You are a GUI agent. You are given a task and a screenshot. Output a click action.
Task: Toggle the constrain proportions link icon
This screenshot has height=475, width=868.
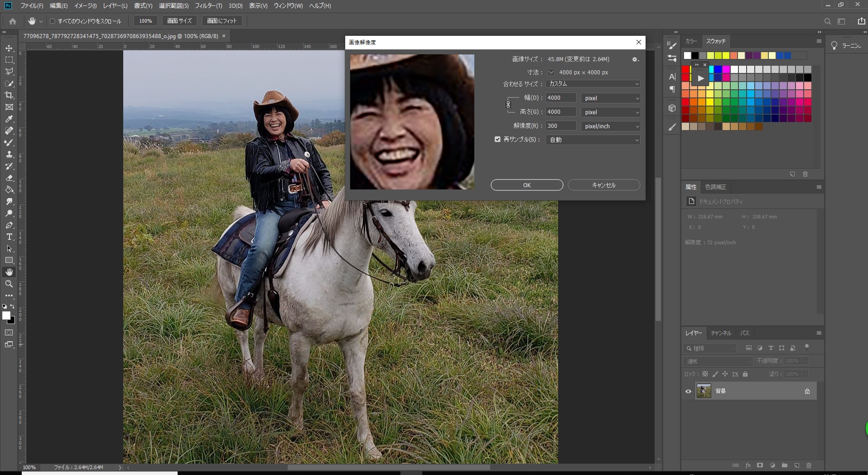pyautogui.click(x=508, y=105)
